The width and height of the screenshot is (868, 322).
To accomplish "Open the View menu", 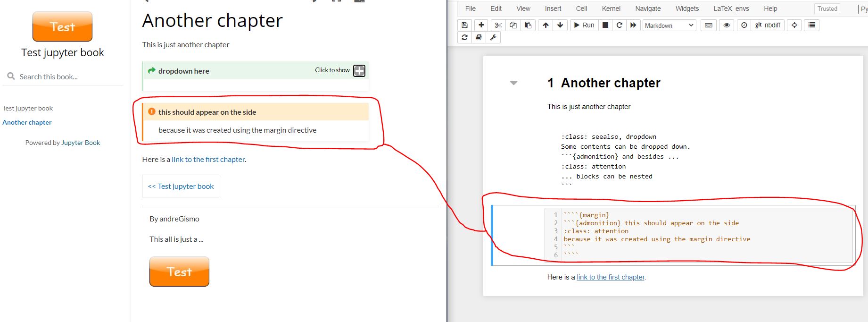I will tap(523, 8).
